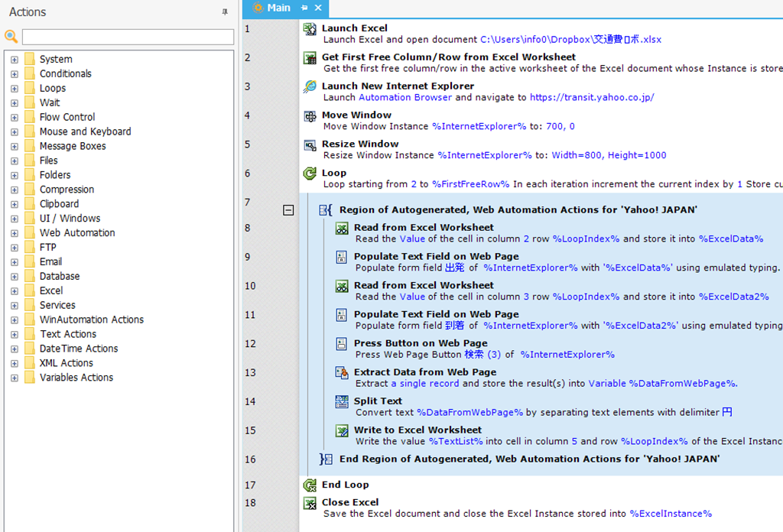Click the Launch New Internet Explorer icon

tap(310, 87)
